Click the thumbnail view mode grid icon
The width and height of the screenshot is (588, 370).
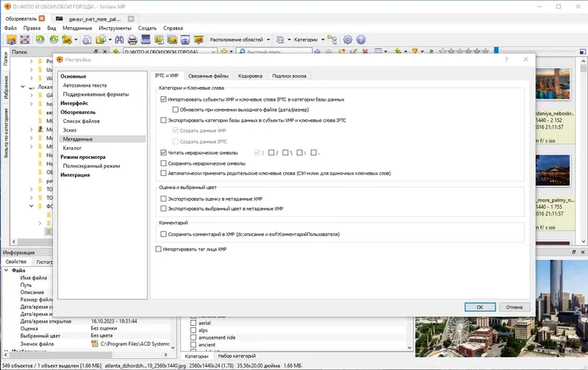point(379,51)
